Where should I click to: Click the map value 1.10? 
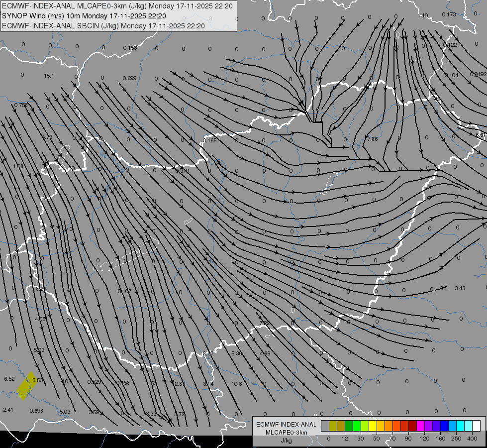[423, 15]
